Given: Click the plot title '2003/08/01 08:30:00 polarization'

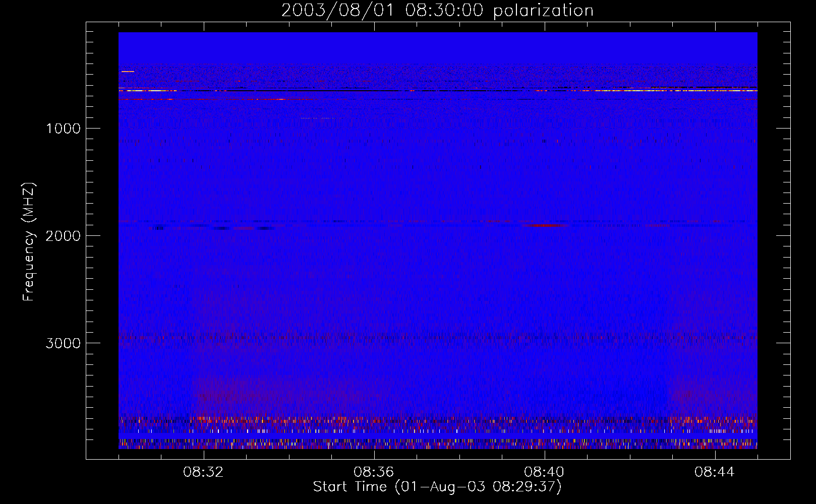Looking at the screenshot, I should pyautogui.click(x=437, y=11).
